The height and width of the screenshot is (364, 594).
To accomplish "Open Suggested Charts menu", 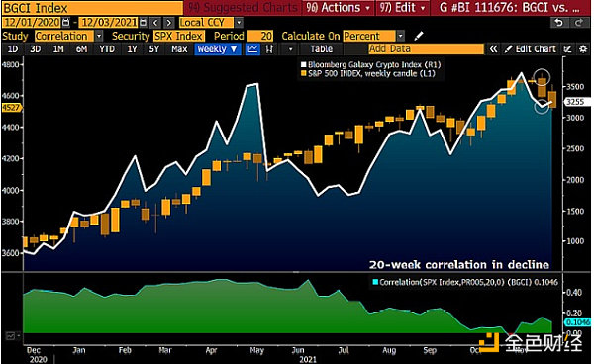I will point(243,8).
